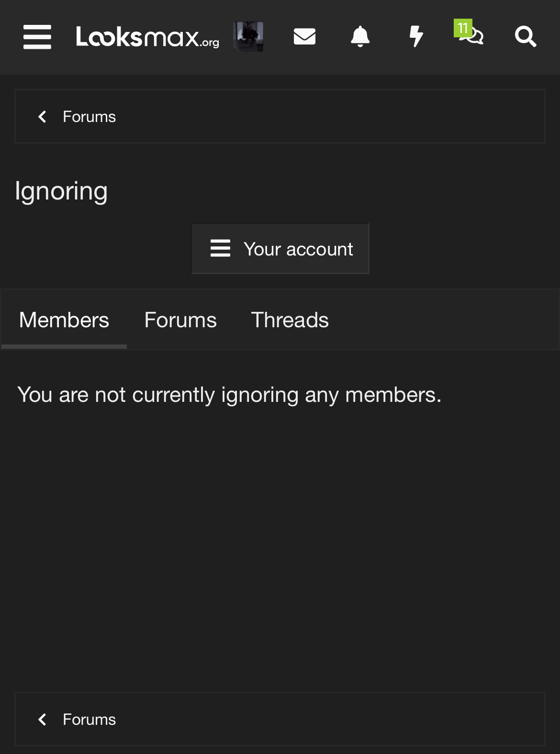The height and width of the screenshot is (754, 560).
Task: Click the Looksmax.org logo
Action: coord(147,37)
